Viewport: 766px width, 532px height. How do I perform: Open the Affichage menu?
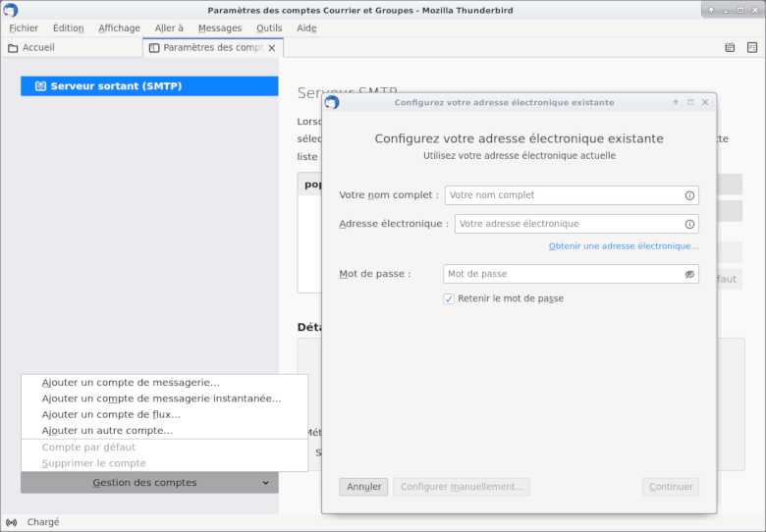tap(119, 27)
